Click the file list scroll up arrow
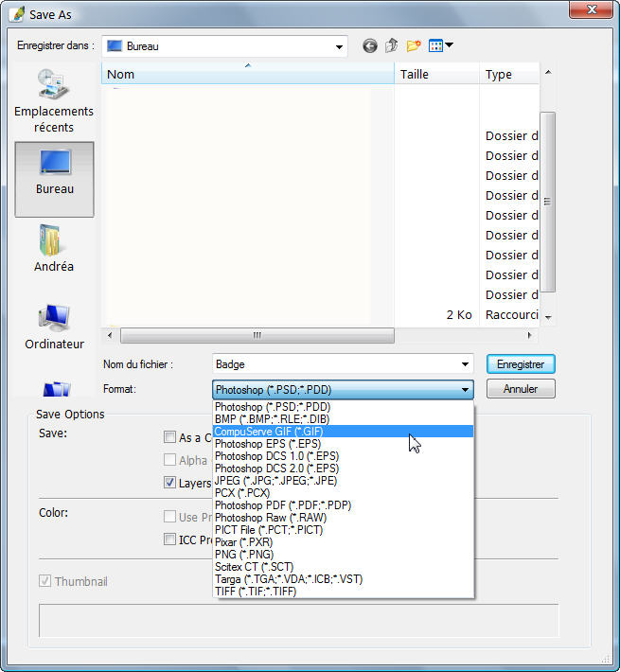 pos(548,73)
